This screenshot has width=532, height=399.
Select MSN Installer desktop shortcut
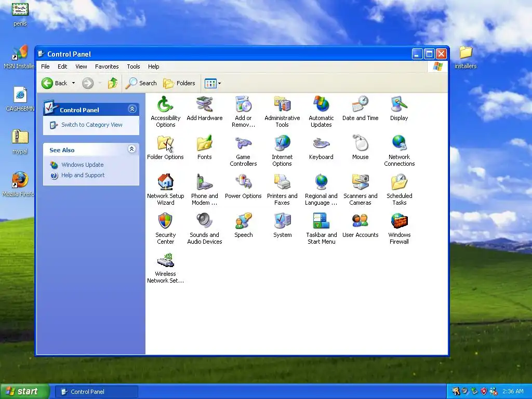19,57
